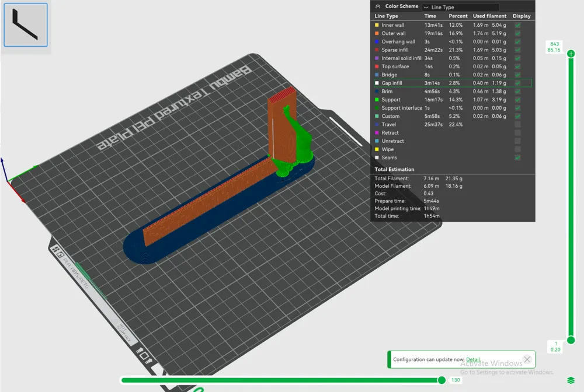This screenshot has height=392, width=584.
Task: Click the bottom layer label 0.20
Action: click(555, 349)
